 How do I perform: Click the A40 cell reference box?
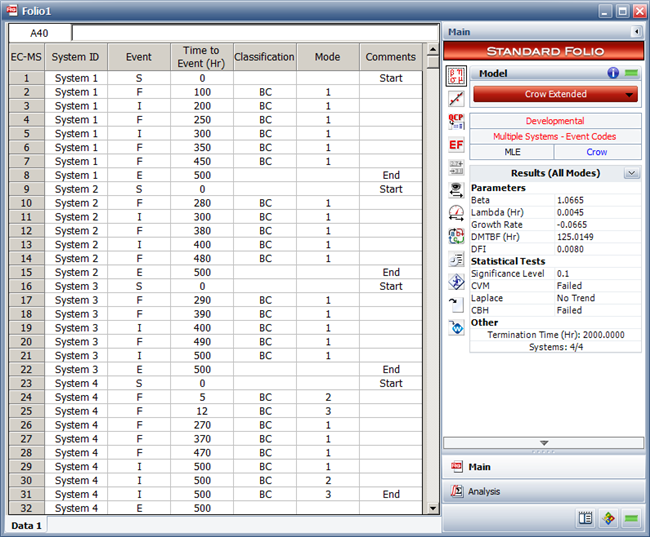(39, 33)
